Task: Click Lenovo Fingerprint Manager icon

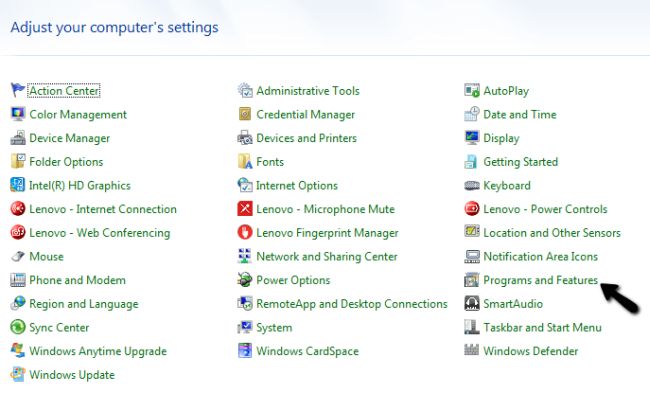Action: [245, 232]
